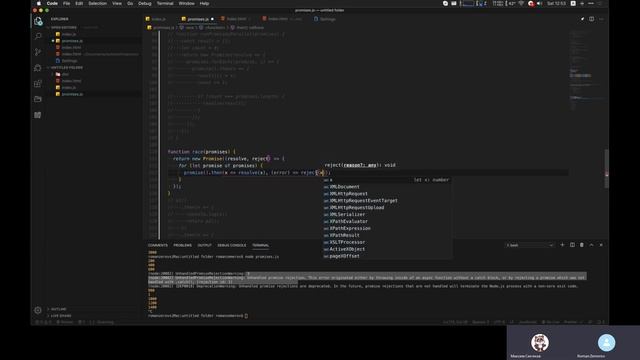Click the editor vertical scrollbar thumb
This screenshot has height=360, width=640.
click(x=607, y=168)
